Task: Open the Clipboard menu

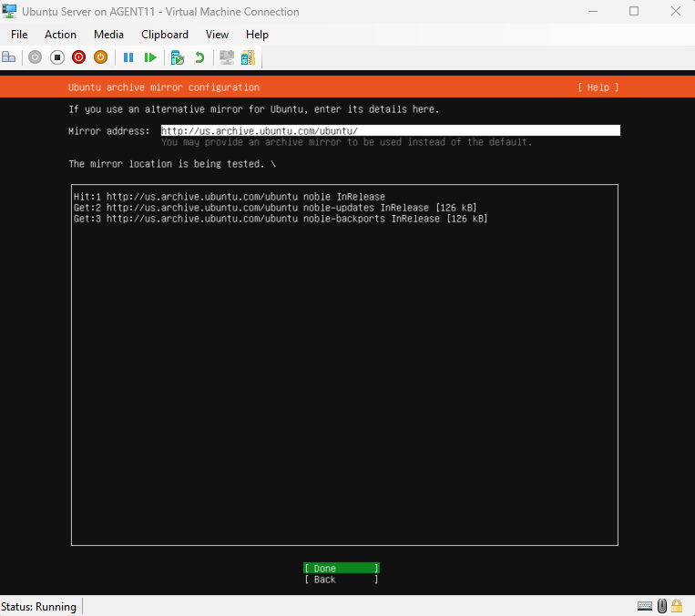Action: pyautogui.click(x=165, y=35)
